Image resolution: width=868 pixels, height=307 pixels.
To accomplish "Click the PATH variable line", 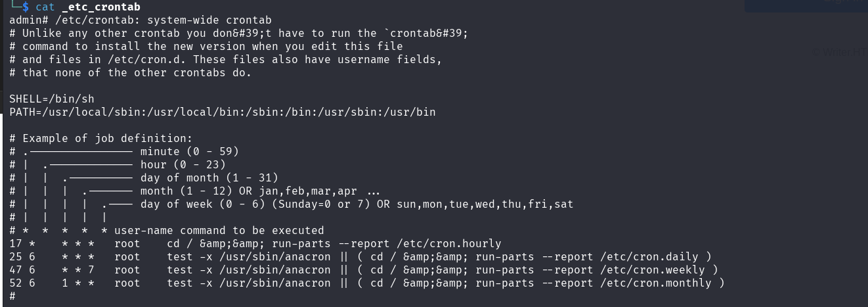I will point(222,112).
